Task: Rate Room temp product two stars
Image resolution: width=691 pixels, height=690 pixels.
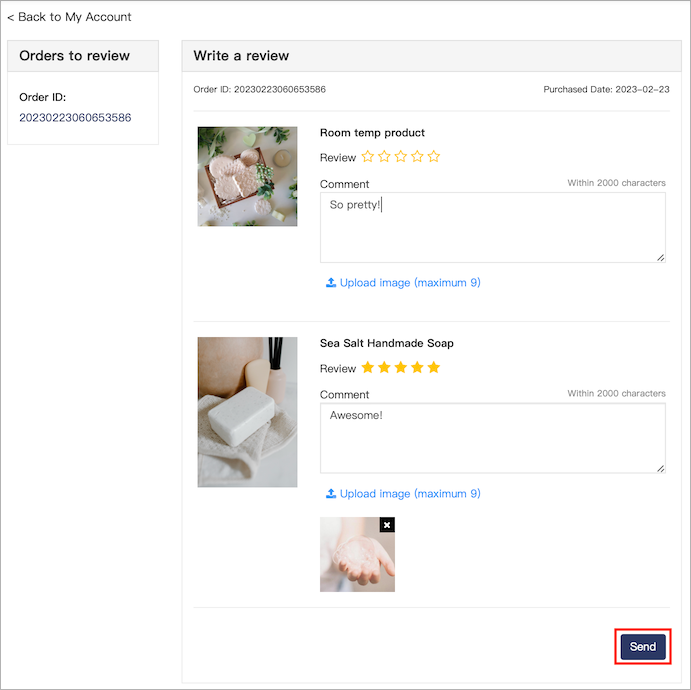Action: [384, 156]
